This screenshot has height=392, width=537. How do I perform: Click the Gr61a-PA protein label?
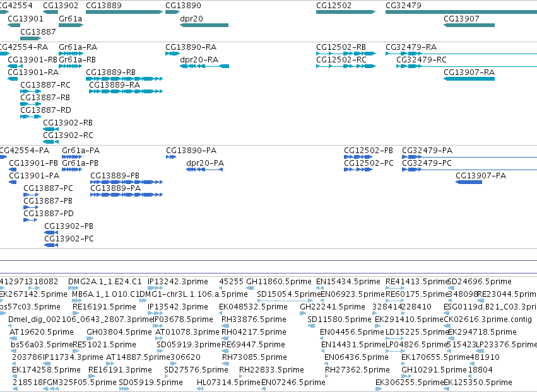pos(81,150)
